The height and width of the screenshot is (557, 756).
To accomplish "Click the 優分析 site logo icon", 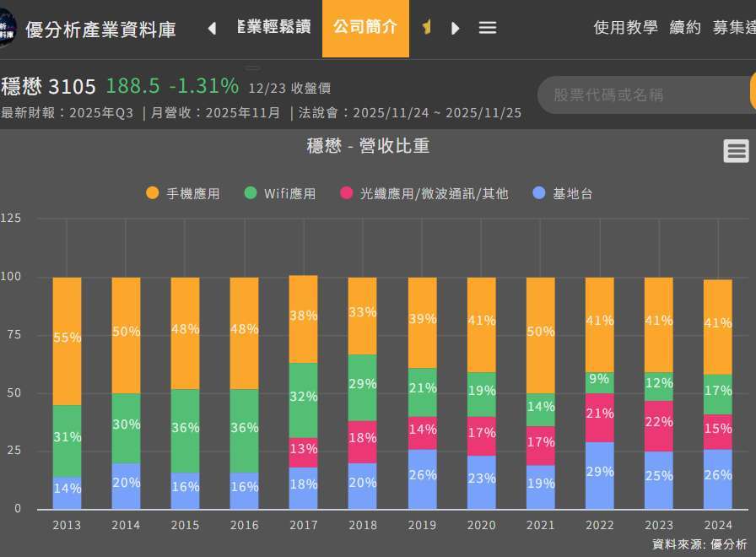I will [7, 30].
